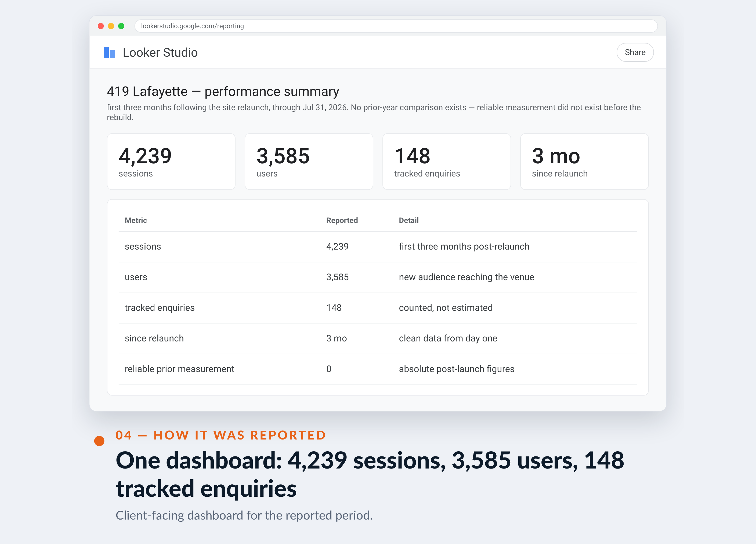Click the 3,585 value in the table
This screenshot has height=544, width=756.
337,277
